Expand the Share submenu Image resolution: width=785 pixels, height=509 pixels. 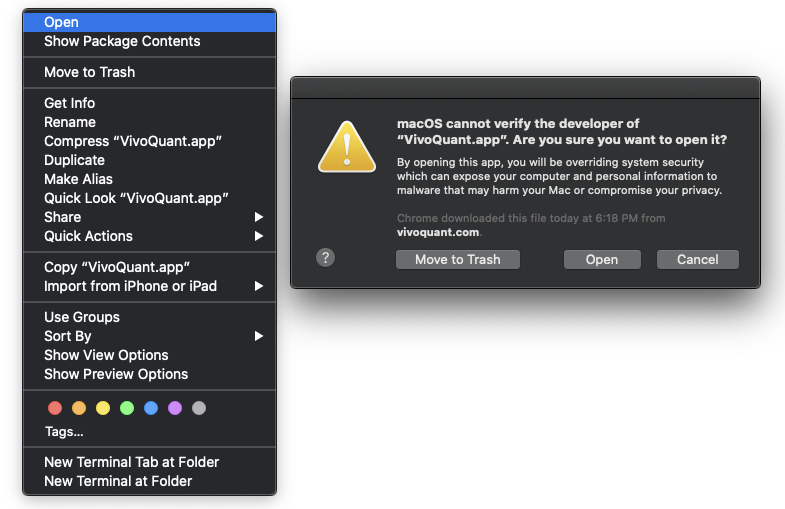[150, 217]
